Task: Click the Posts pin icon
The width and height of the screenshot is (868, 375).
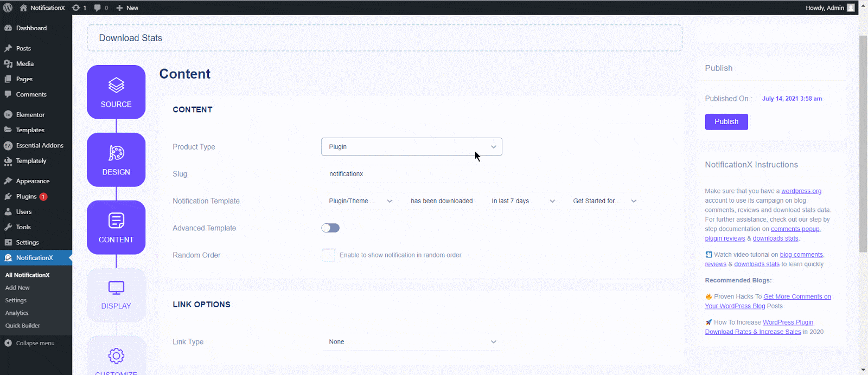Action: [8, 48]
